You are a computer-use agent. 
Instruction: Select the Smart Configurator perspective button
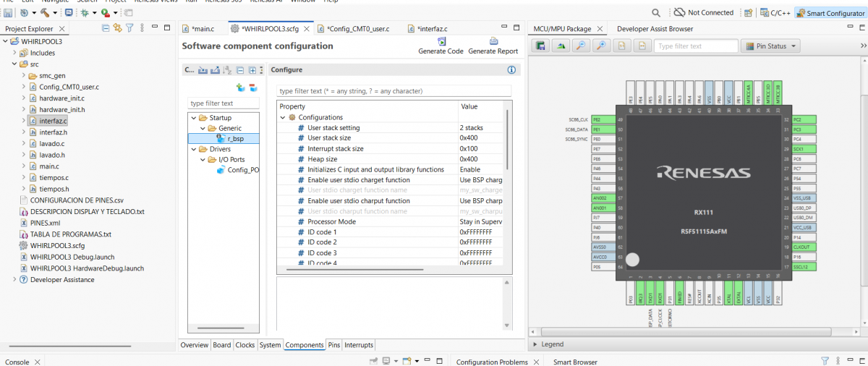point(830,13)
